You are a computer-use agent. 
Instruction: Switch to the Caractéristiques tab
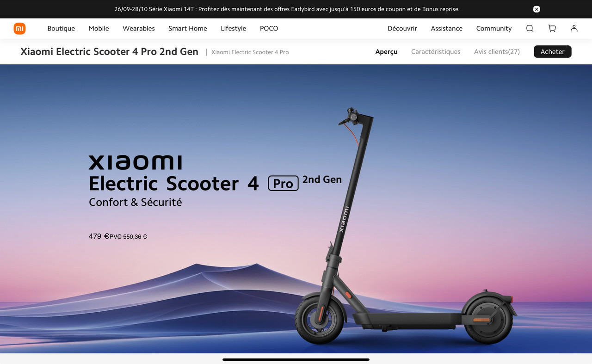[x=436, y=52]
